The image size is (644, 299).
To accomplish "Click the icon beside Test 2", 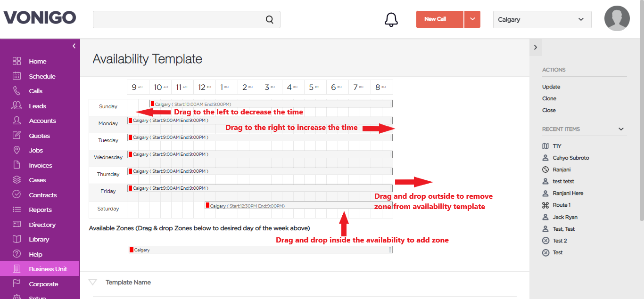I will tap(545, 241).
